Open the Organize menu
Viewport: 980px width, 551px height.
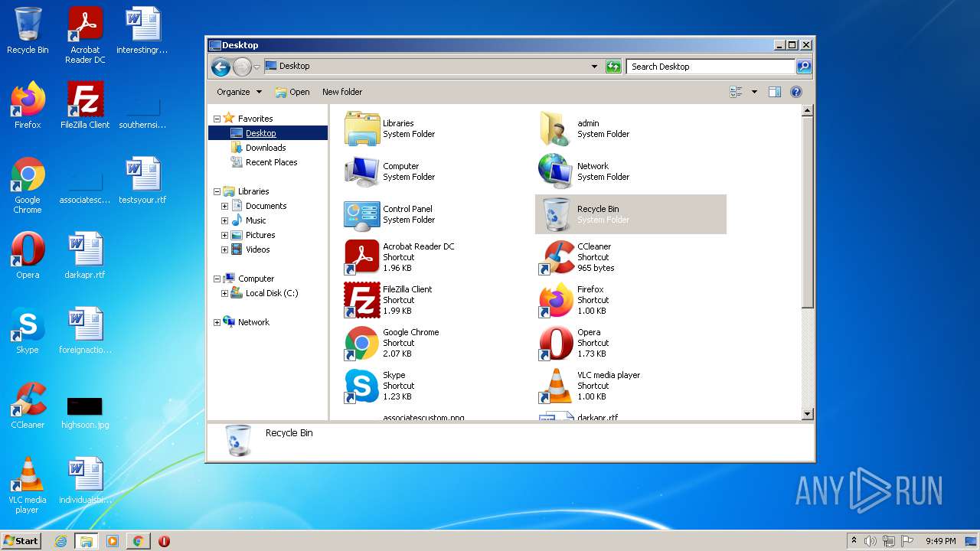pyautogui.click(x=239, y=92)
